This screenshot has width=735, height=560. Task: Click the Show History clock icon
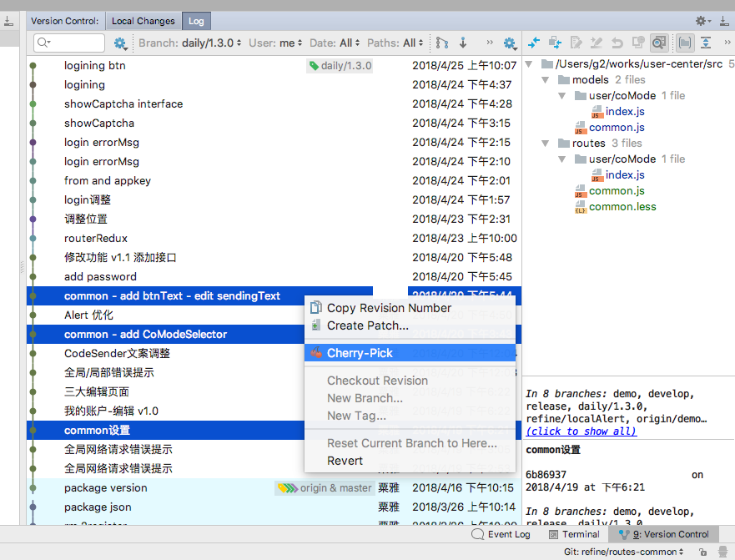[638, 43]
